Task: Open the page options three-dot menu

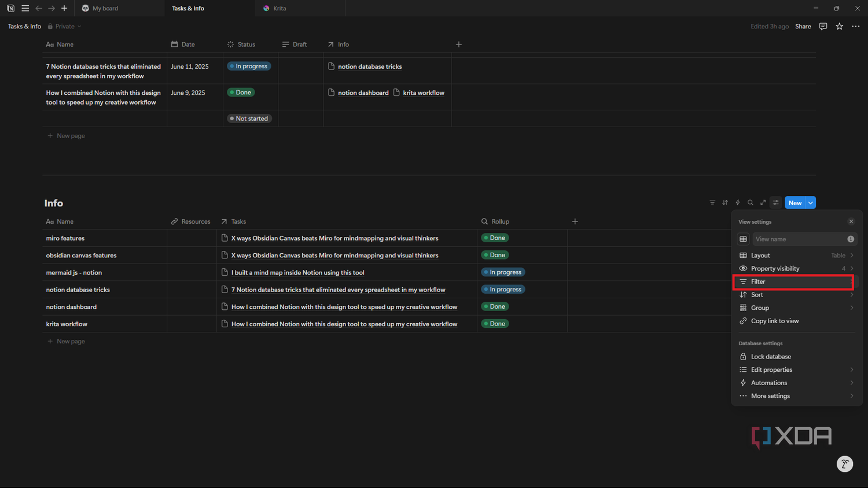Action: click(855, 27)
